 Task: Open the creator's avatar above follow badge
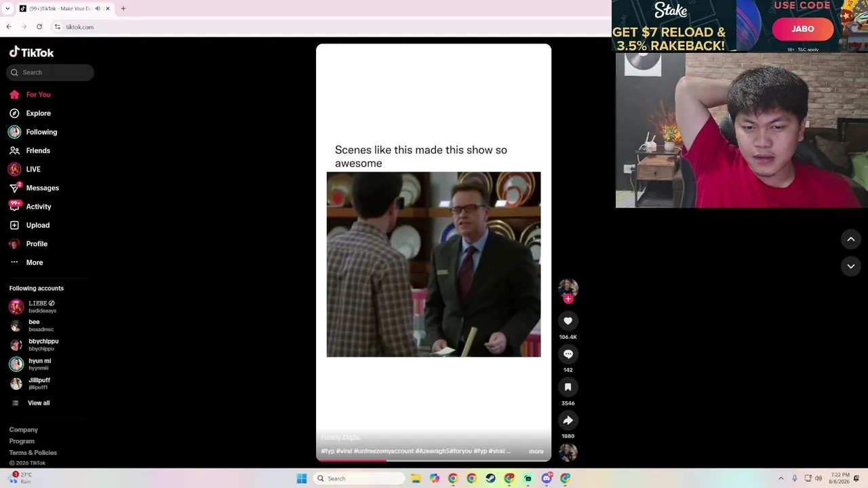(568, 287)
